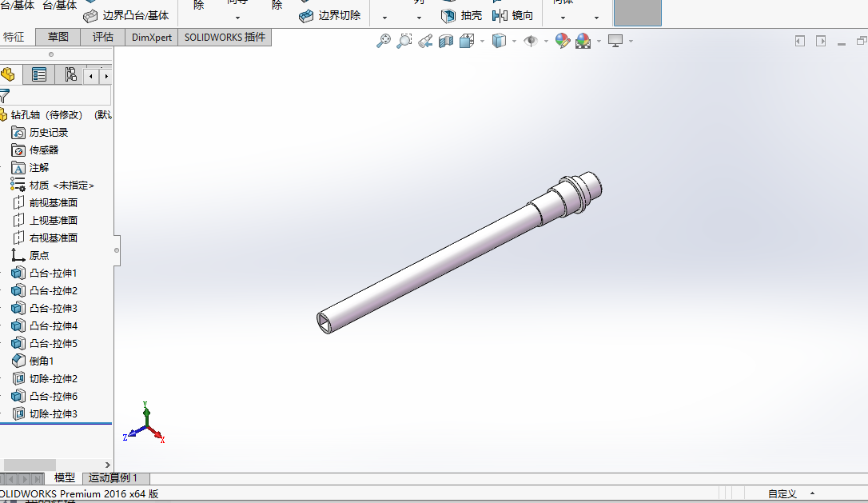Select 材质 <未指定> in the tree
Screen dimensions: 868x503
pos(53,186)
